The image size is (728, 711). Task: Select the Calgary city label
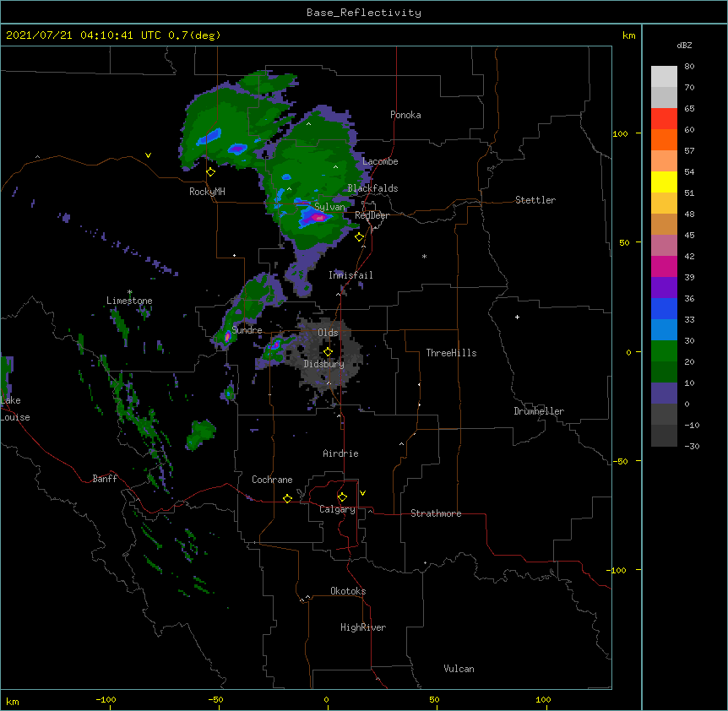coord(337,509)
